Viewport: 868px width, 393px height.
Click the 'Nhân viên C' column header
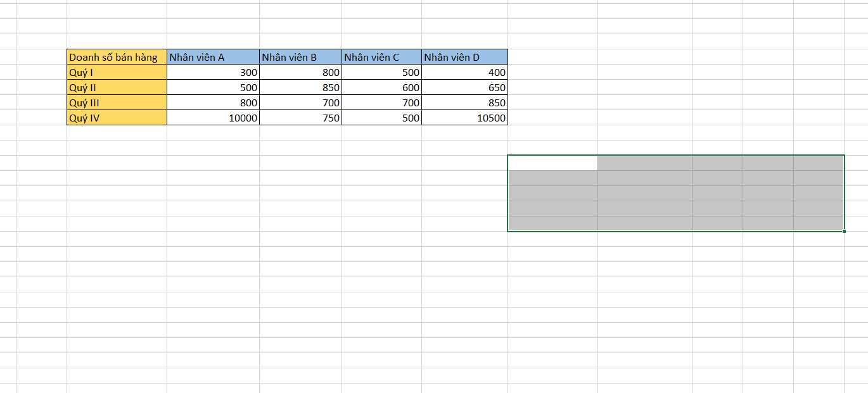381,57
